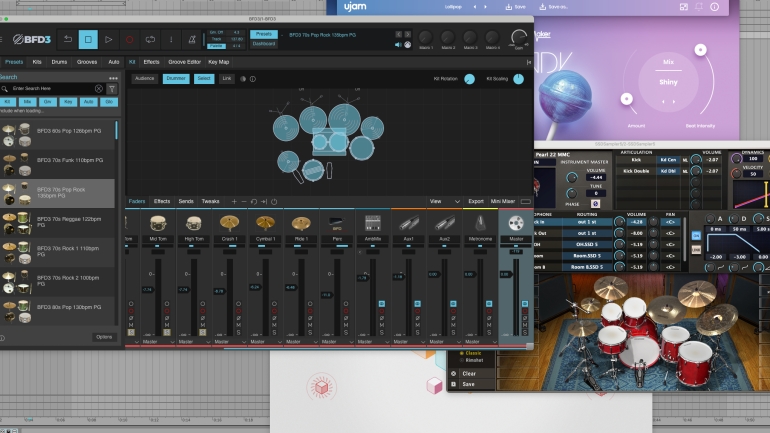770x433 pixels.
Task: Toggle the Key filter chip in search
Action: click(x=68, y=102)
